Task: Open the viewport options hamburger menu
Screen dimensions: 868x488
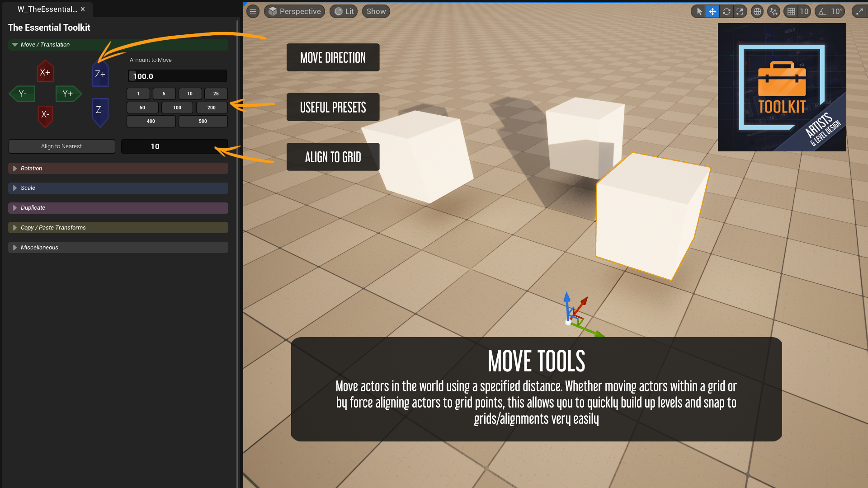Action: click(x=253, y=11)
